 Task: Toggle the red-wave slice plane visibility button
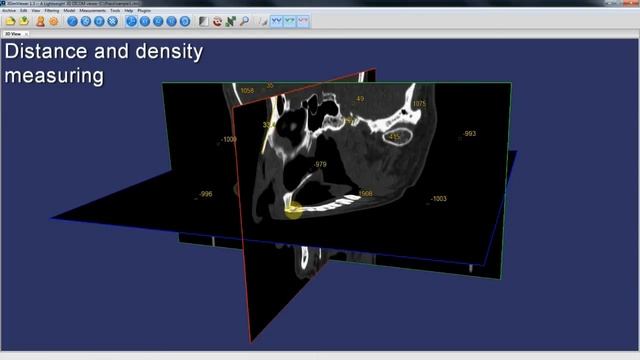(303, 21)
